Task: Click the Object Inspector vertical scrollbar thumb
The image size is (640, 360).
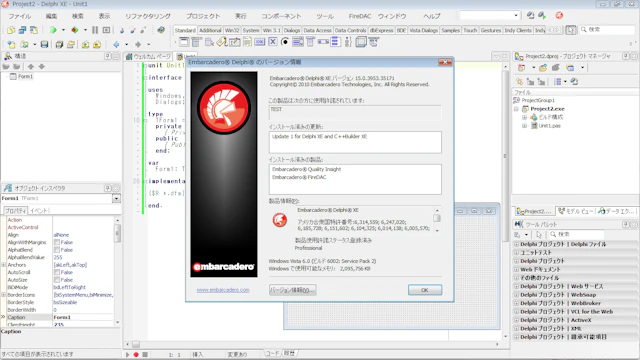Action: [x=118, y=233]
